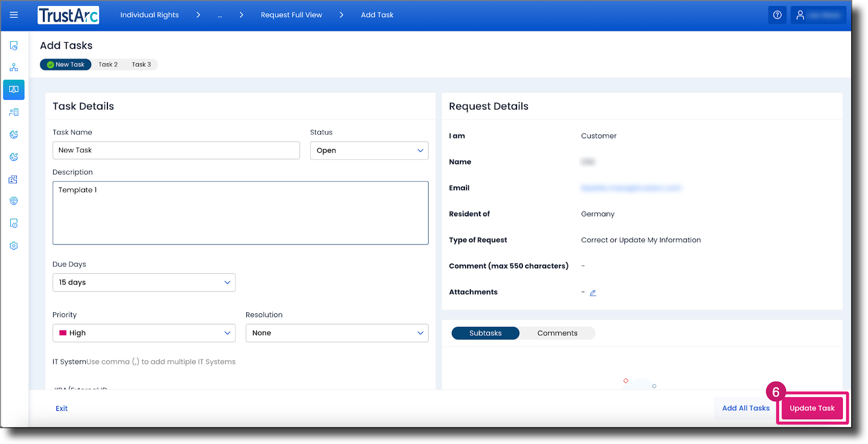The height and width of the screenshot is (444, 868).
Task: Click the 'Customer' value text
Action: coord(599,136)
